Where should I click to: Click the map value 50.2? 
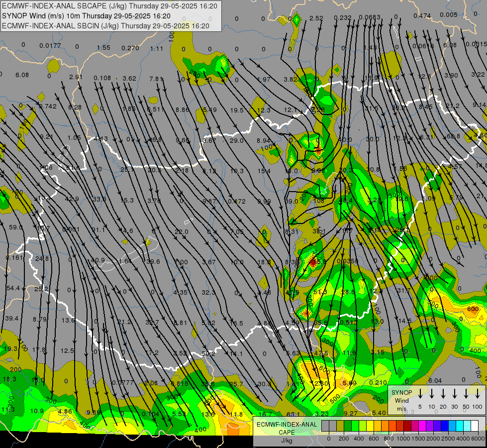pos(208,353)
